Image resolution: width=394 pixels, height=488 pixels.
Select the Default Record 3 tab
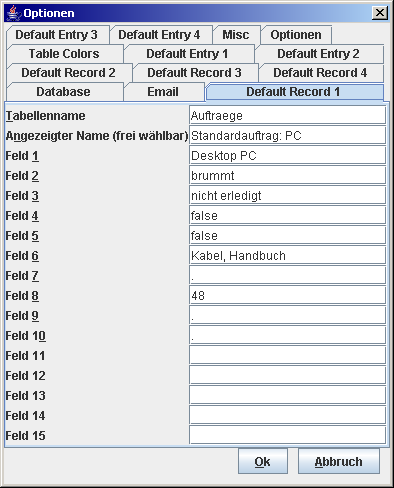195,73
